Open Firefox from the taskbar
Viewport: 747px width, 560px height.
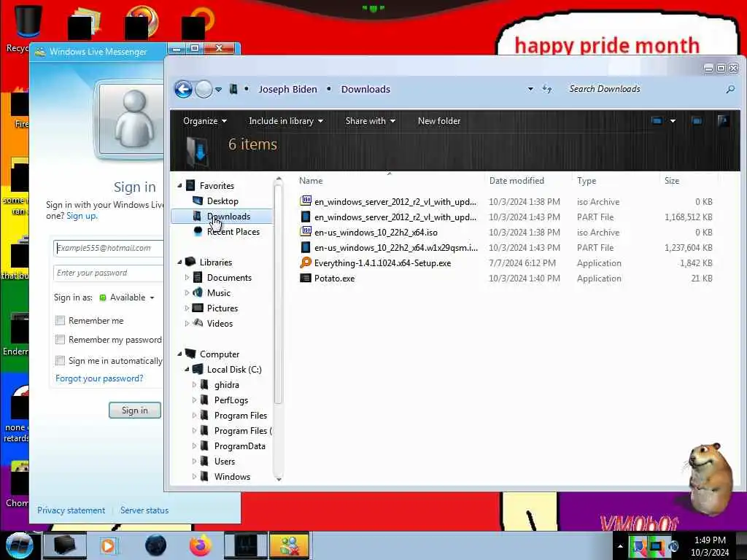coord(201,545)
